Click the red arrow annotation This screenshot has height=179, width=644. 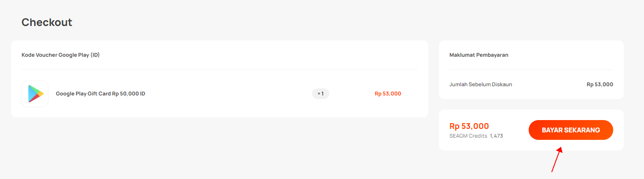pyautogui.click(x=557, y=159)
